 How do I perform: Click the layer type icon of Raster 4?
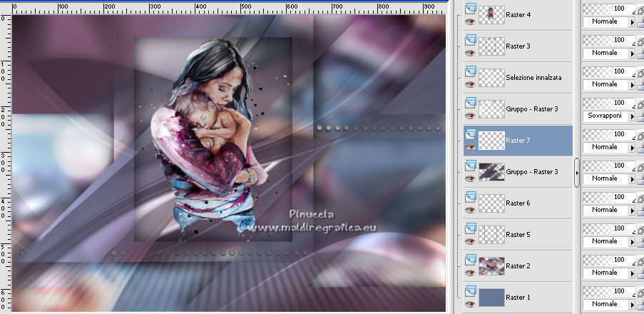pyautogui.click(x=471, y=9)
